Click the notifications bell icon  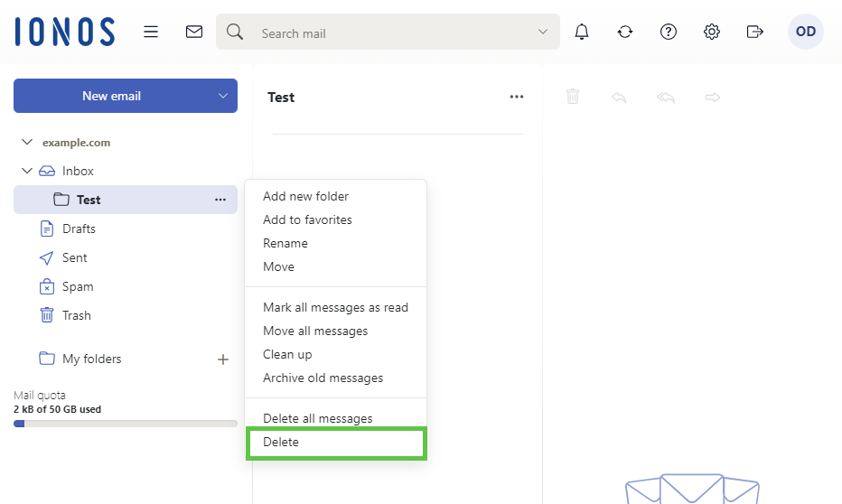(582, 32)
